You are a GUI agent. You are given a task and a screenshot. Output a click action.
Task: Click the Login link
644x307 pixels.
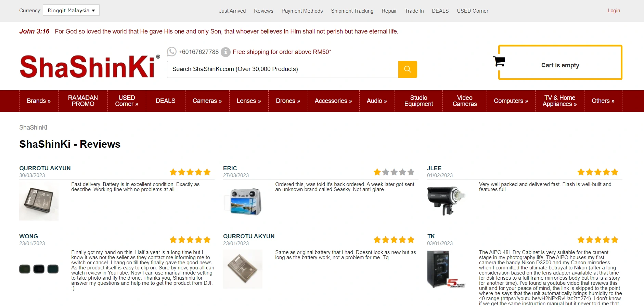(x=614, y=11)
